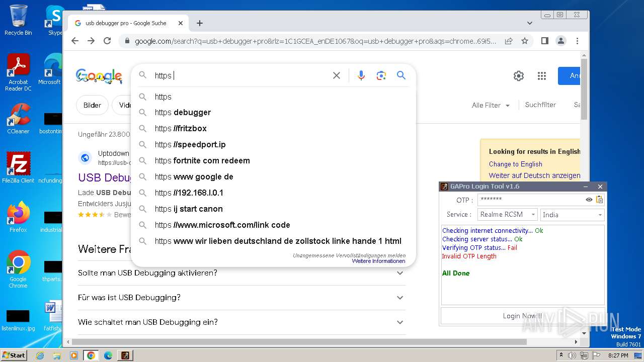
Task: Open the Chrome profile avatar menu
Action: [561, 41]
